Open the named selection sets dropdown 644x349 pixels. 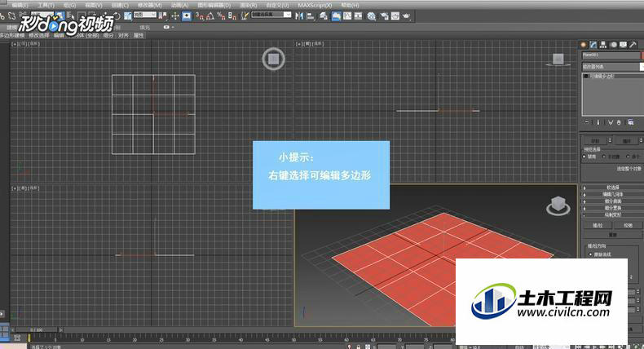[271, 15]
